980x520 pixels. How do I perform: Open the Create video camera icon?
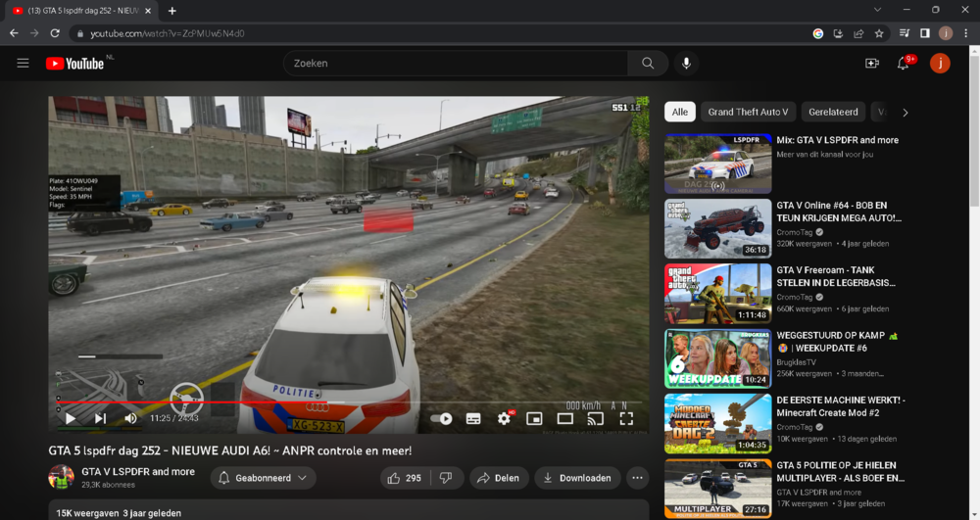tap(872, 63)
